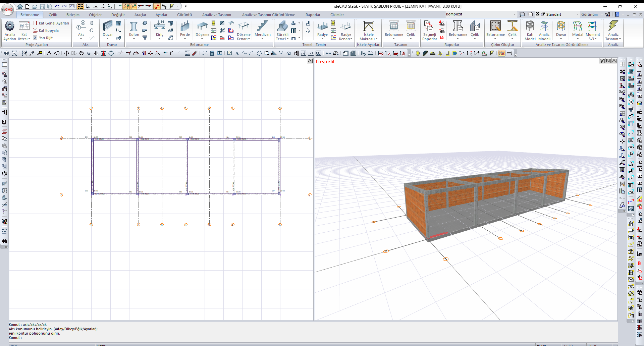Toggle the triangle button atop plan view
The height and width of the screenshot is (346, 644).
click(310, 61)
